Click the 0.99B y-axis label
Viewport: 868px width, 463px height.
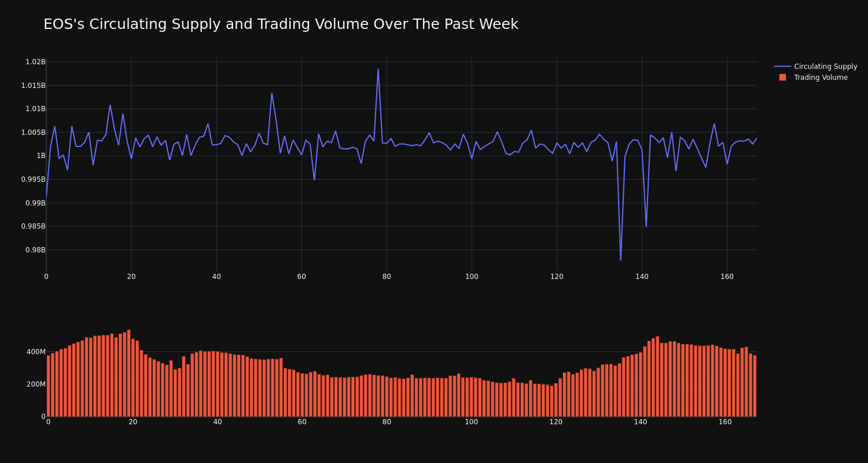coord(35,203)
